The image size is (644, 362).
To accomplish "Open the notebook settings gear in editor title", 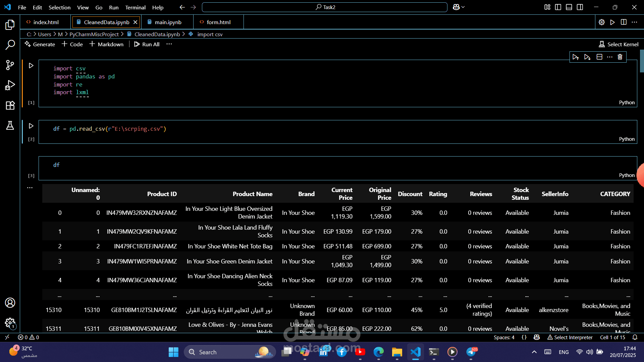I will 602,22.
